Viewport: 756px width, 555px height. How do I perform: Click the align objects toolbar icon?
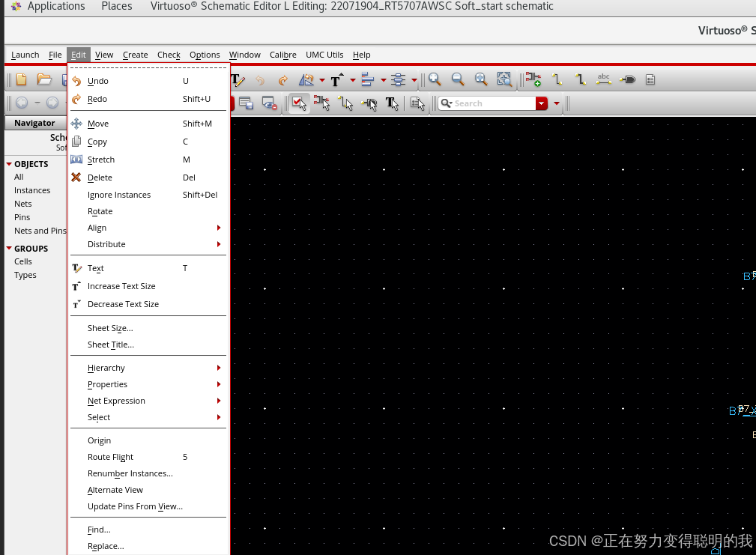(x=367, y=79)
